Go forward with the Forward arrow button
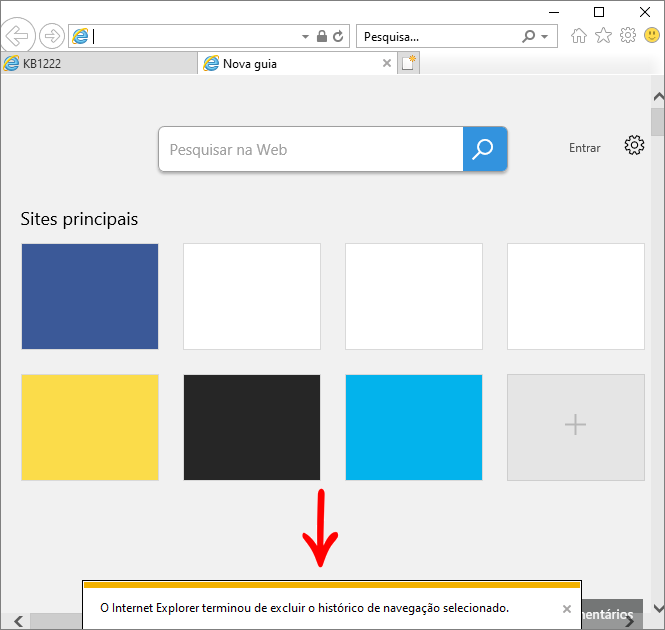The height and width of the screenshot is (630, 665). point(52,36)
